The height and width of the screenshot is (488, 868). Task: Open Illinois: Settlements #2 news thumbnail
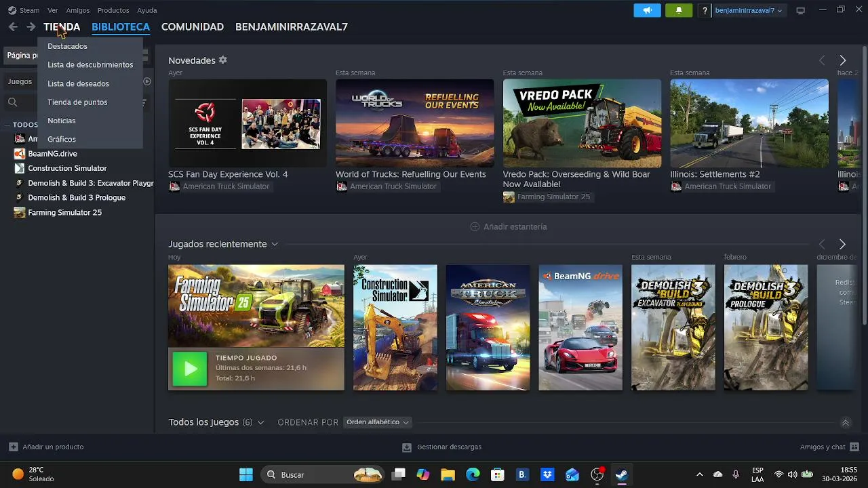tap(749, 123)
